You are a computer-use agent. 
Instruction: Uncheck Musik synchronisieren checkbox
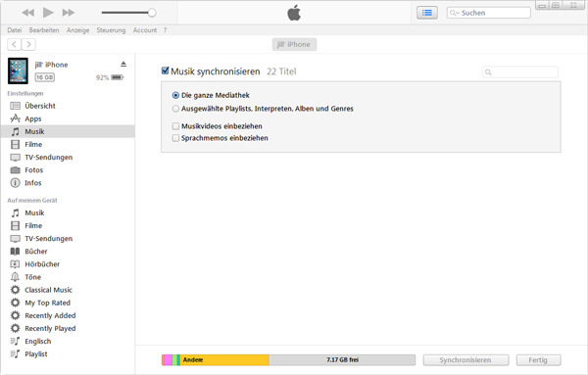pos(165,70)
